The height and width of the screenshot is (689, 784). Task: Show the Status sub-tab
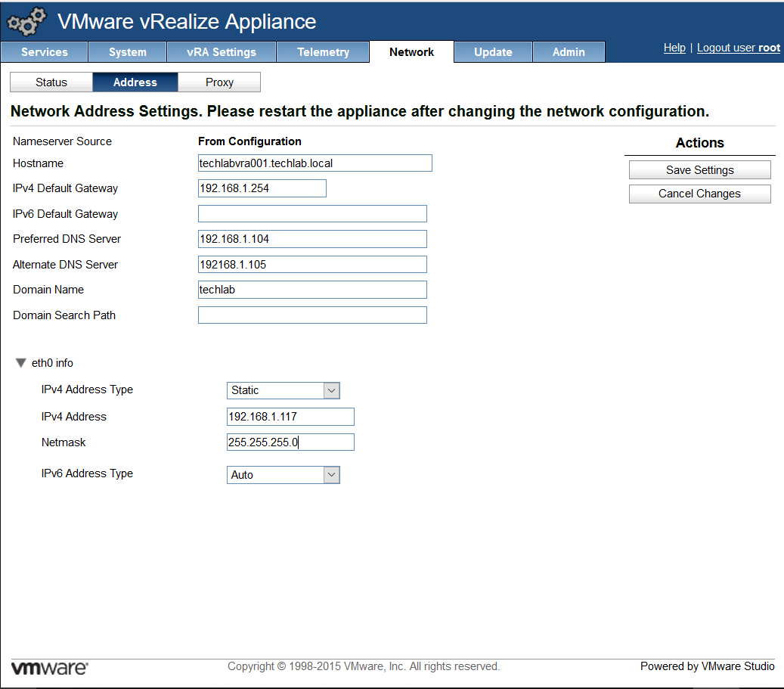pos(51,82)
